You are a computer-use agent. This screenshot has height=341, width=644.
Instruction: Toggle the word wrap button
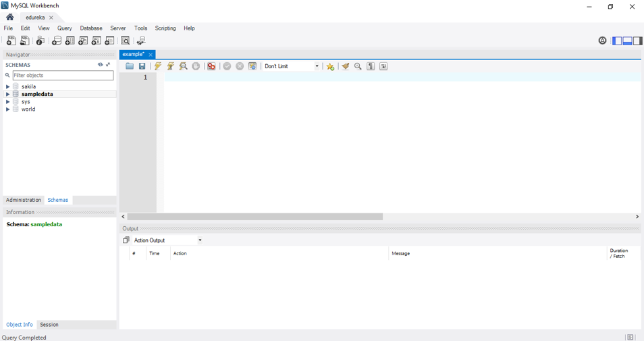pos(383,66)
